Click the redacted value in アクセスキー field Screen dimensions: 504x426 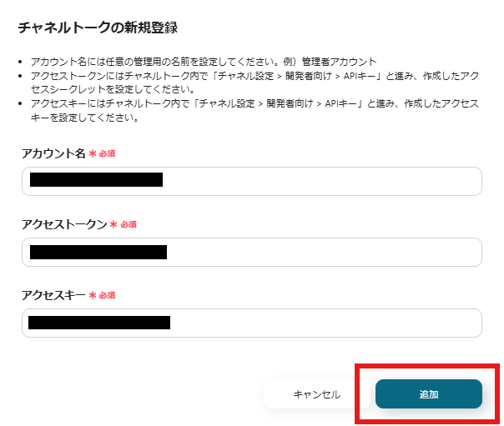tap(99, 323)
